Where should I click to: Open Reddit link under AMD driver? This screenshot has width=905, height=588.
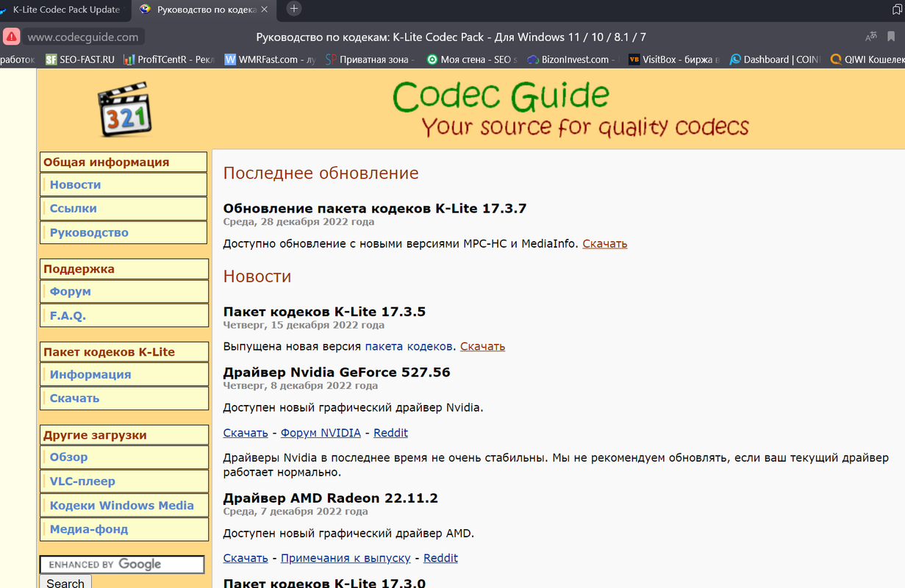pyautogui.click(x=440, y=558)
